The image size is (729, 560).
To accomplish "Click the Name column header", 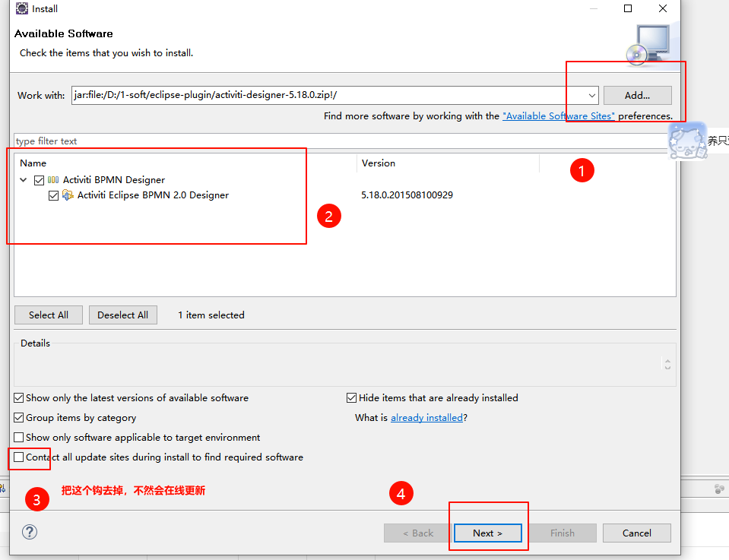I will 185,163.
